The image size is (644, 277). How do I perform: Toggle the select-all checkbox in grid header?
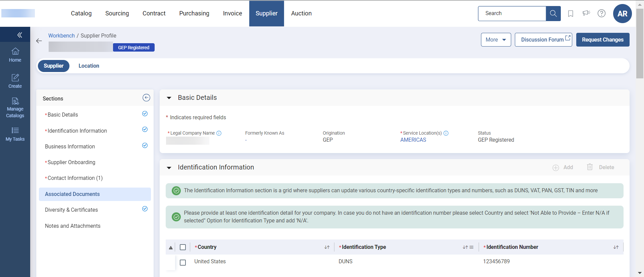(183, 247)
